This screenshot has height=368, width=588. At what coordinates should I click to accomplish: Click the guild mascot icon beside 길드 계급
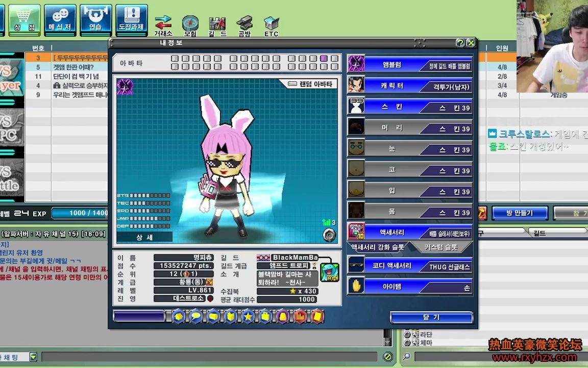pos(330,272)
